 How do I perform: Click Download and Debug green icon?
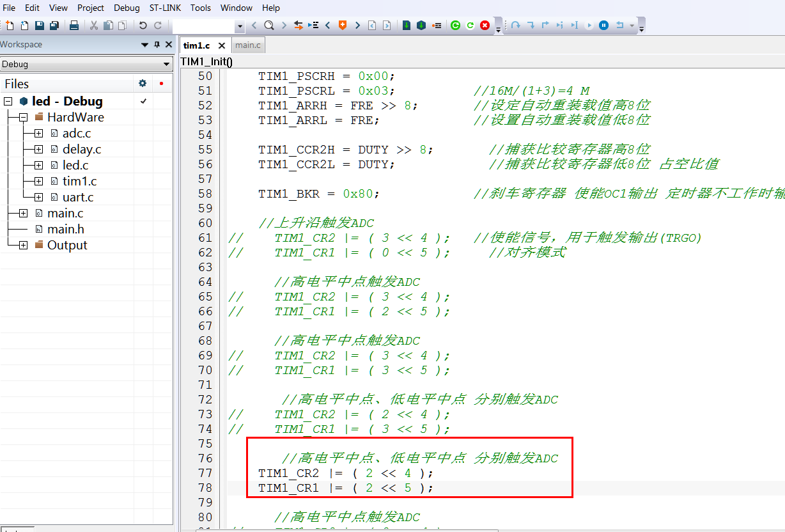click(455, 26)
